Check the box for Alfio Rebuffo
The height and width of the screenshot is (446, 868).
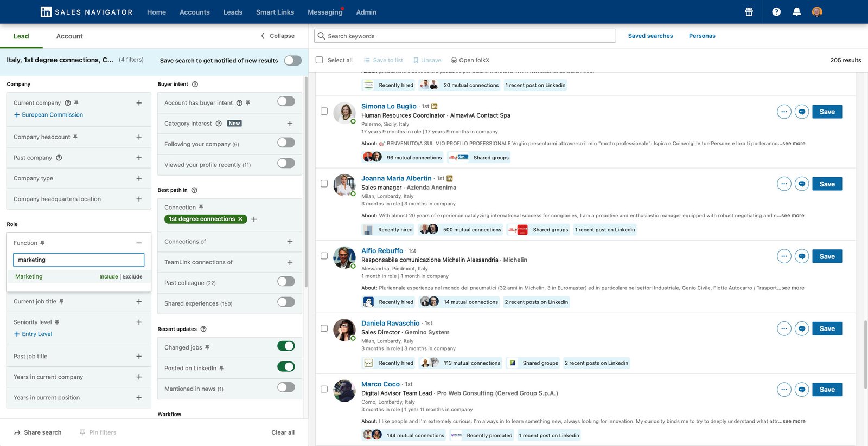point(324,256)
